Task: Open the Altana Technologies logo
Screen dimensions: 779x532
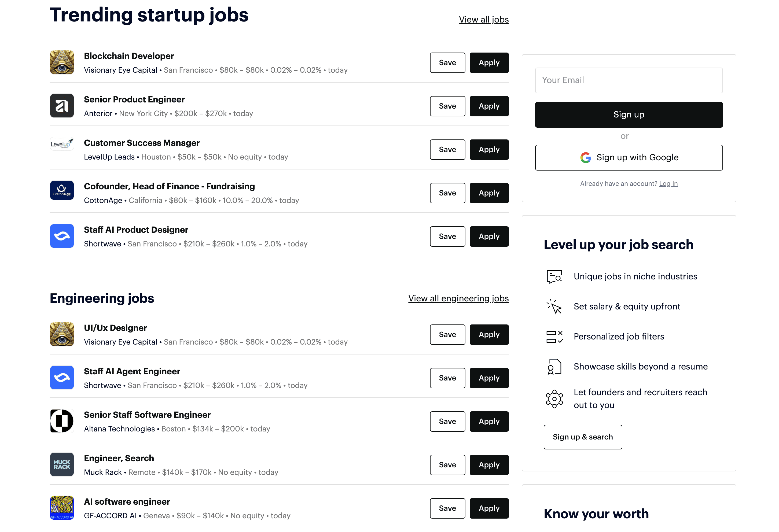Action: click(62, 421)
